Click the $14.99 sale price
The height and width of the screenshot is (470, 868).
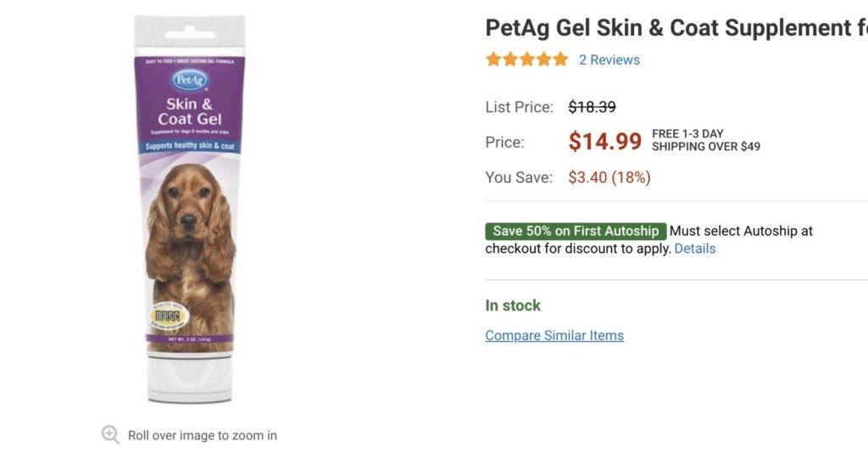point(604,142)
